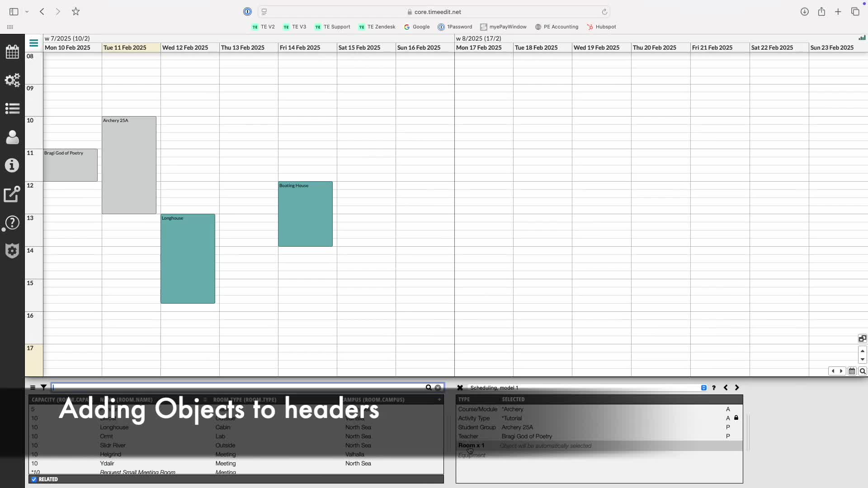Image resolution: width=868 pixels, height=488 pixels.
Task: Click the external link edit sidebar icon
Action: coord(12,194)
